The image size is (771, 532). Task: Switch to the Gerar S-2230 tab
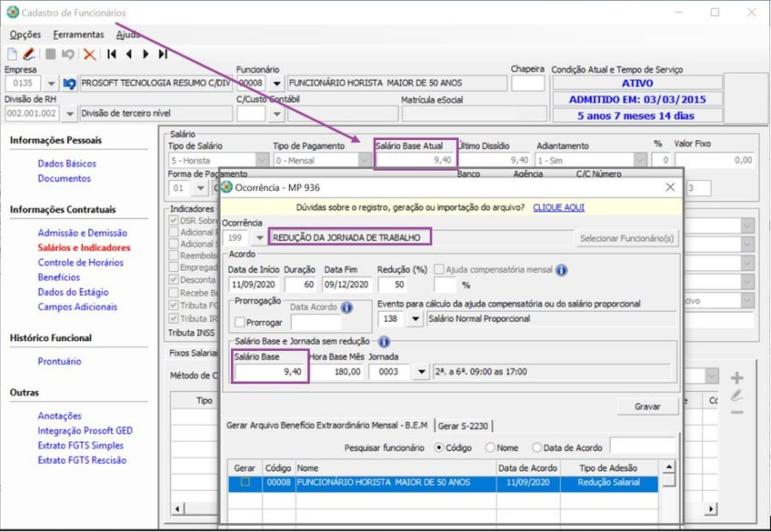[x=465, y=425]
